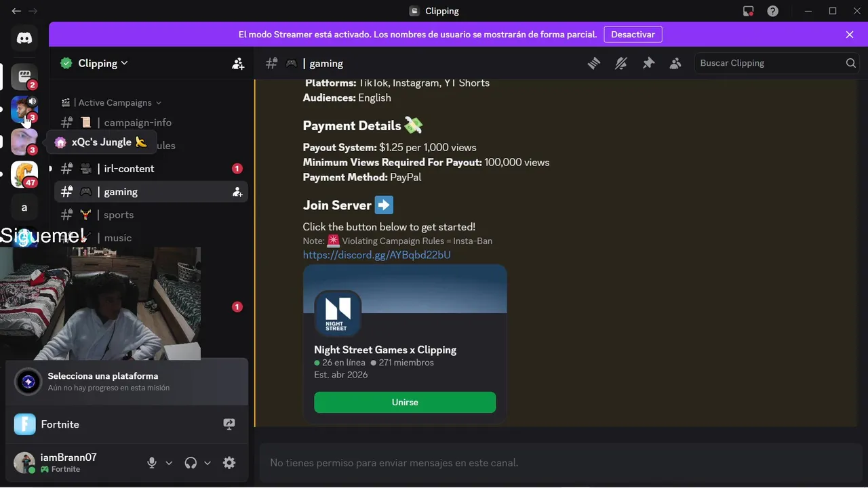Open microphone input options arrow
The height and width of the screenshot is (488, 868).
(x=169, y=463)
